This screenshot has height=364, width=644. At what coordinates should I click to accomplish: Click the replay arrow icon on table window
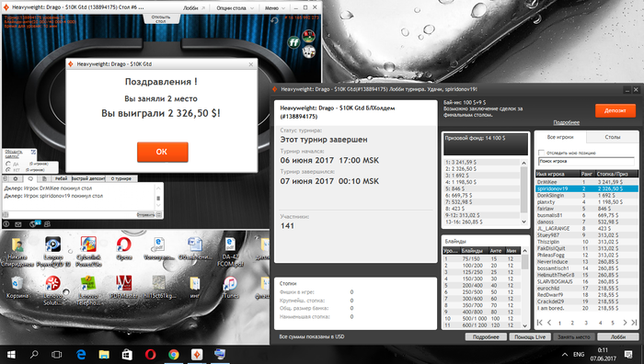(x=274, y=20)
